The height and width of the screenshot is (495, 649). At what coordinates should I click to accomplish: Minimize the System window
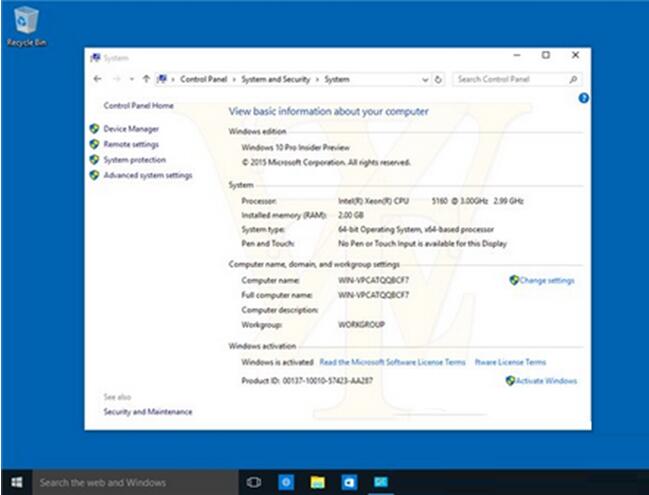(x=517, y=55)
